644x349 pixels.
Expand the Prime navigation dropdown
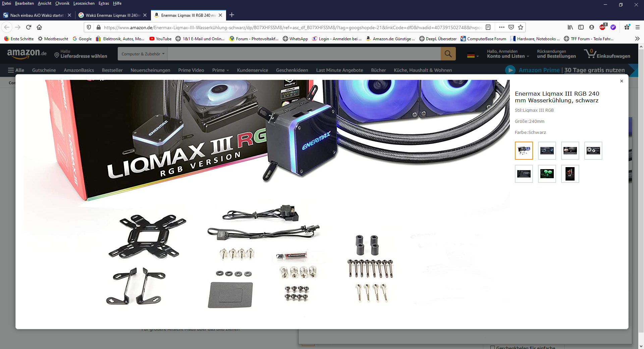pyautogui.click(x=220, y=70)
